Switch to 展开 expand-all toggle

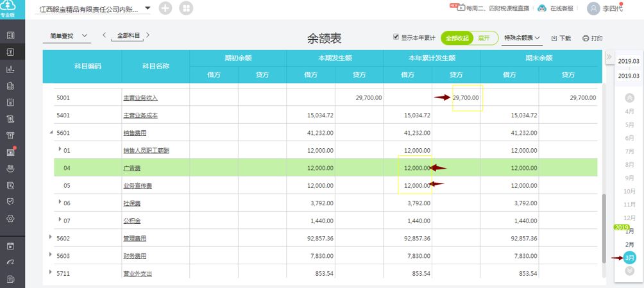484,38
